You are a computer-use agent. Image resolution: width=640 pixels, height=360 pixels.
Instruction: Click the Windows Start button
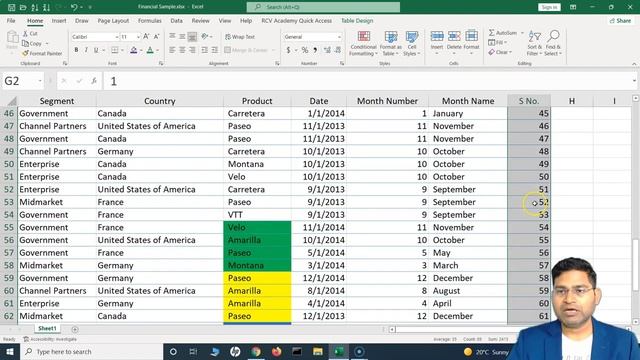pos(10,351)
